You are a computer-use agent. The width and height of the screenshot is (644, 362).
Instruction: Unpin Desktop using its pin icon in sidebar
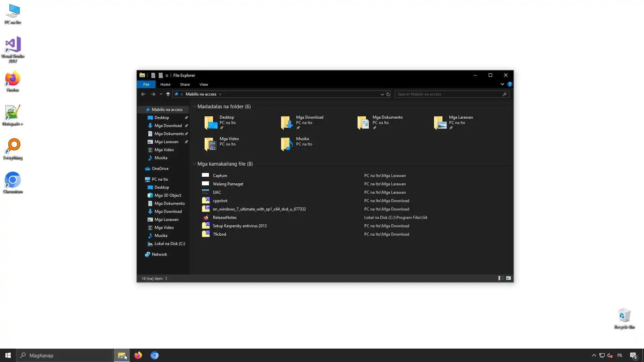pyautogui.click(x=186, y=118)
